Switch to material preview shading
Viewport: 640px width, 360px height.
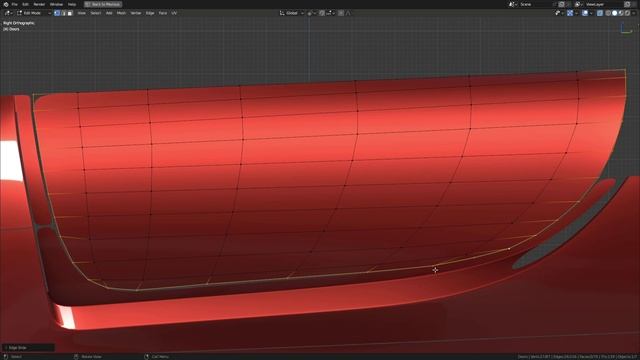621,13
